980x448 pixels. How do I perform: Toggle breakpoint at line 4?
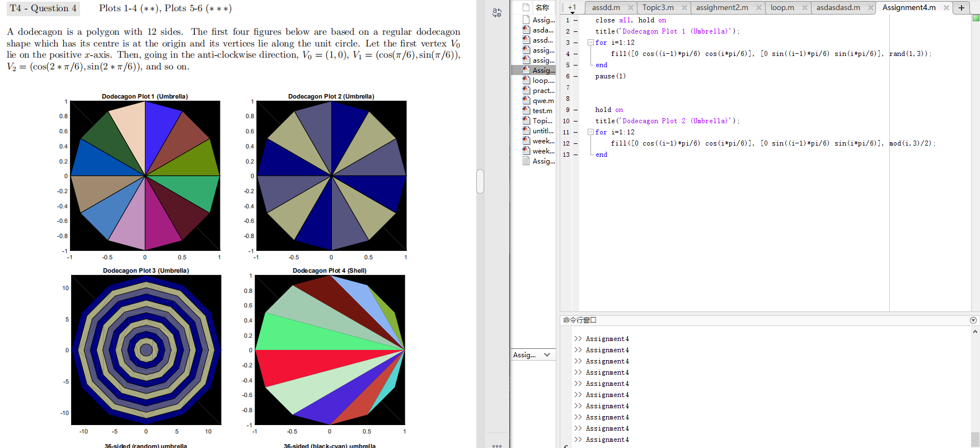coord(575,54)
